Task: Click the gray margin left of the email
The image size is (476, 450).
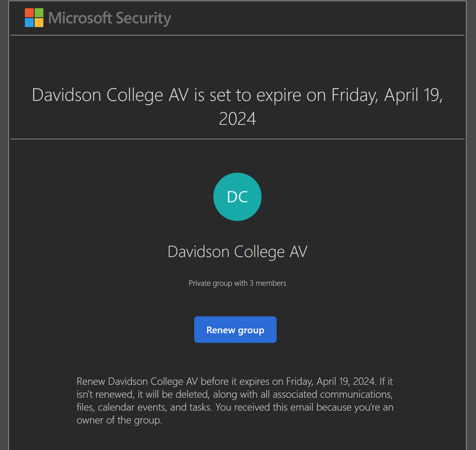Action: click(4, 225)
